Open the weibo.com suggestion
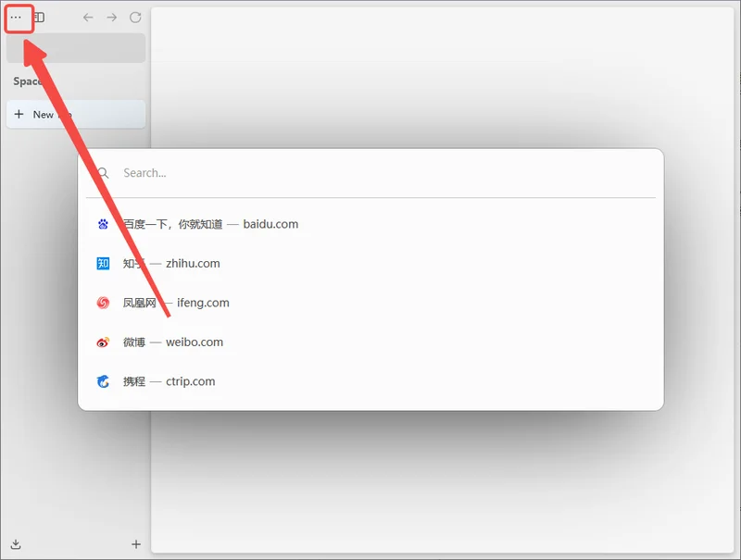This screenshot has height=560, width=741. (371, 342)
